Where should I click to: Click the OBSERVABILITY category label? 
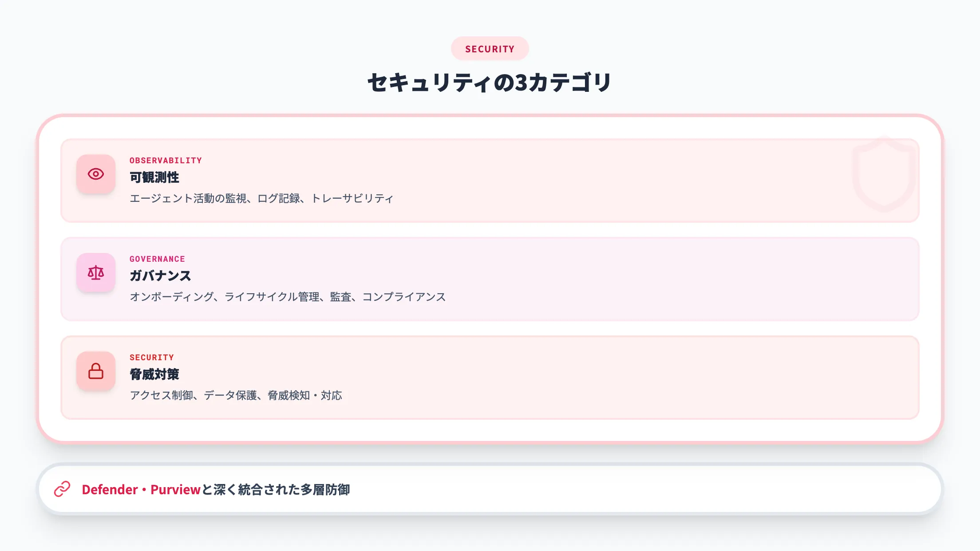coord(166,161)
